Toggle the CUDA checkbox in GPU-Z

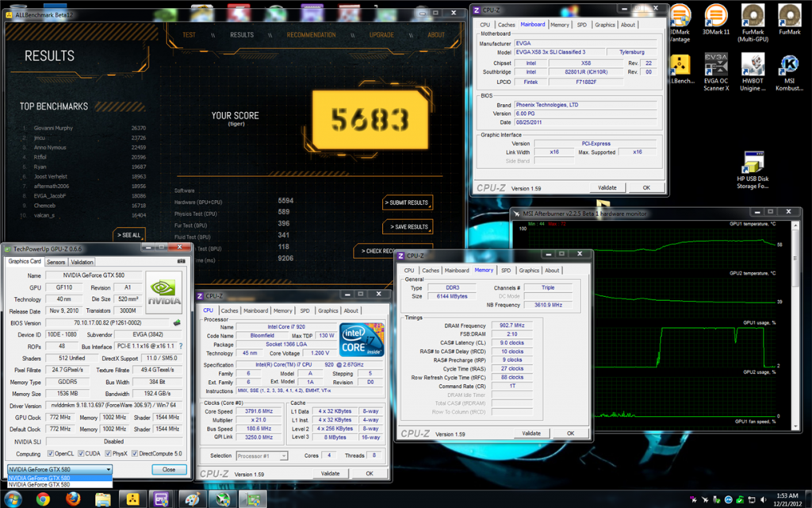pos(82,453)
